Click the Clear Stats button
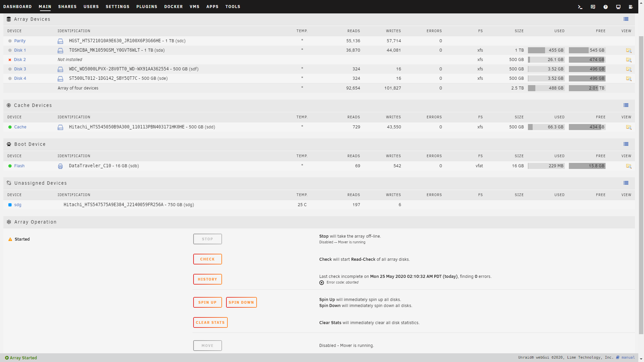This screenshot has height=362, width=644. pyautogui.click(x=210, y=322)
